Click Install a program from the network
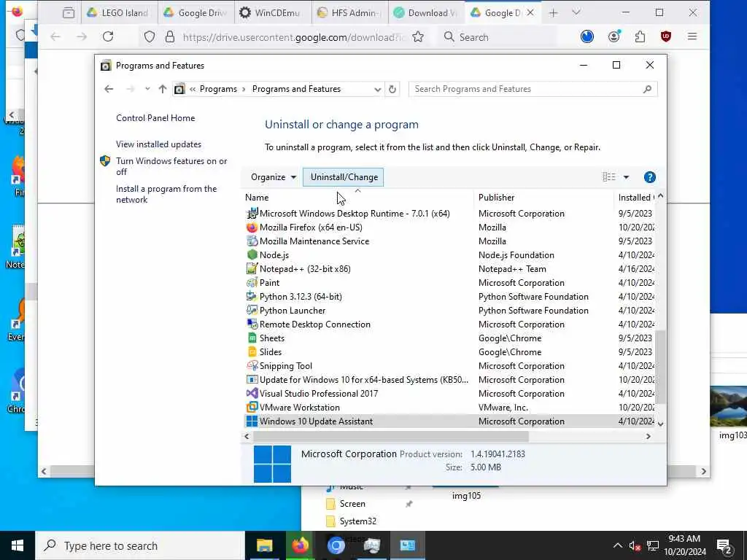 click(x=166, y=194)
